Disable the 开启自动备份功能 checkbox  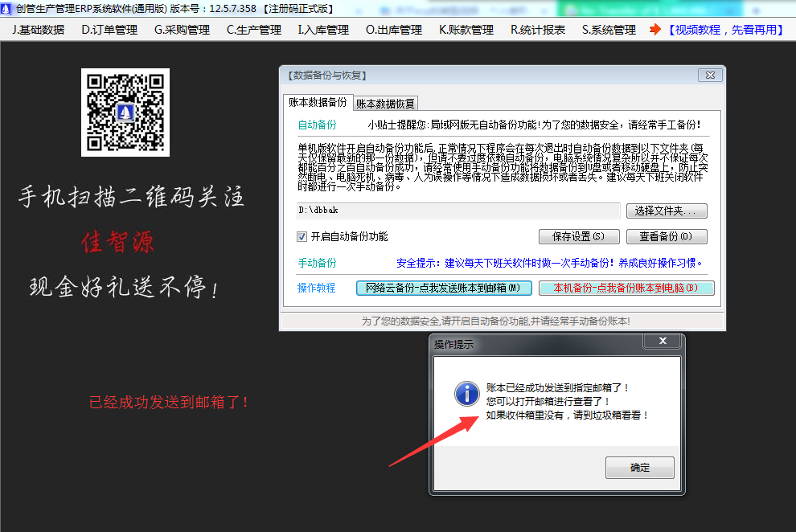tap(301, 237)
